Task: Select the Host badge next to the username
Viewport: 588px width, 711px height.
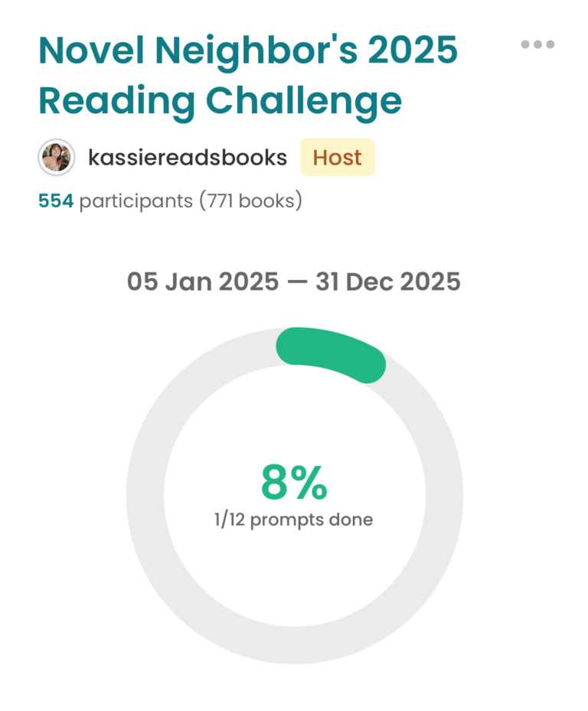Action: pyautogui.click(x=337, y=158)
